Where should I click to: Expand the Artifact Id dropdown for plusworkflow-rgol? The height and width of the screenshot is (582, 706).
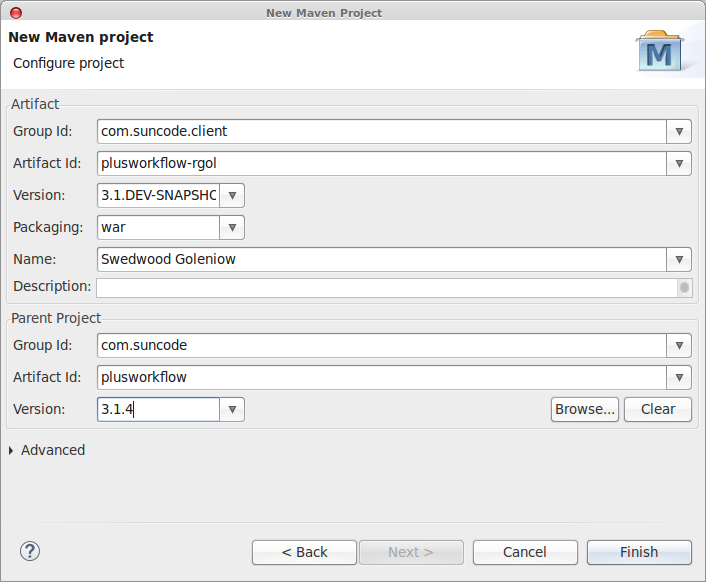pos(679,163)
